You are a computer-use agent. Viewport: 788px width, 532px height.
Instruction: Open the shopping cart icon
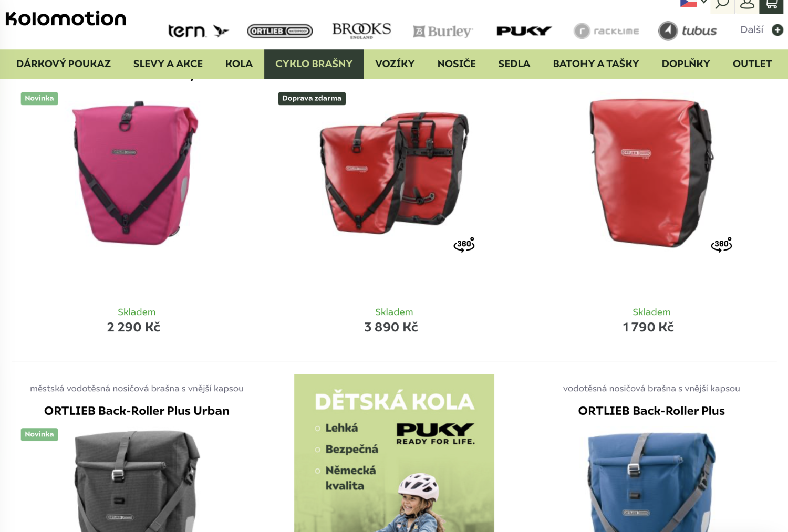click(x=772, y=4)
